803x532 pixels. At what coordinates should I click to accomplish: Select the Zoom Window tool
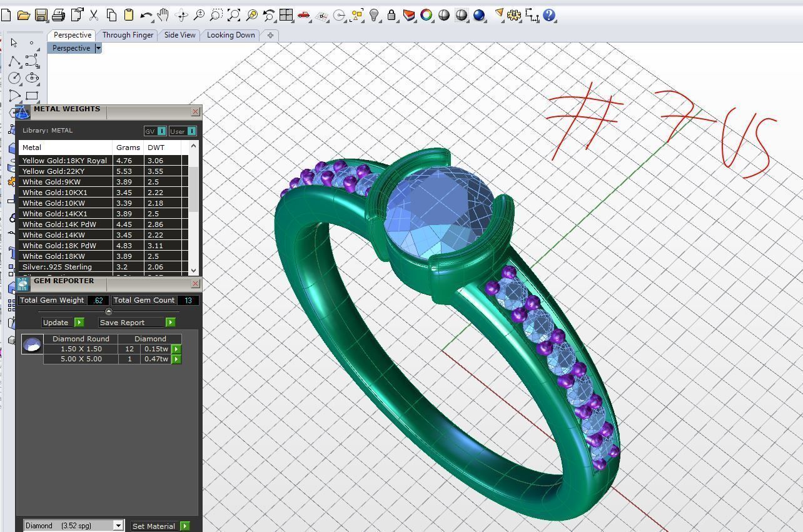coord(216,15)
